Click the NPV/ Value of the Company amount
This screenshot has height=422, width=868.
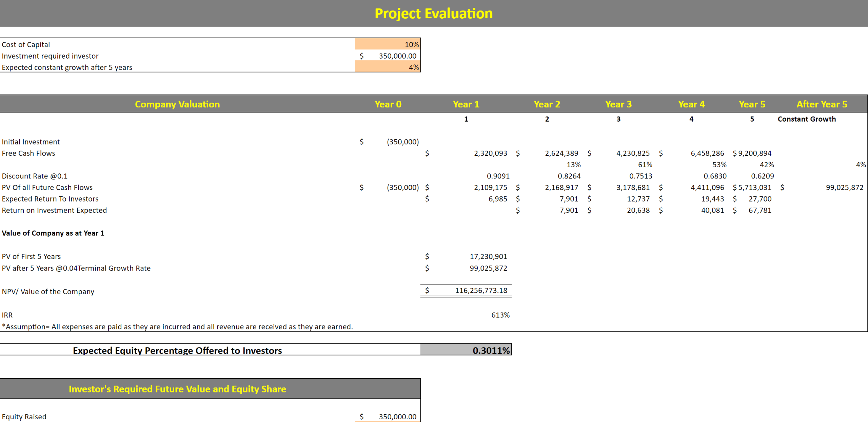[481, 291]
